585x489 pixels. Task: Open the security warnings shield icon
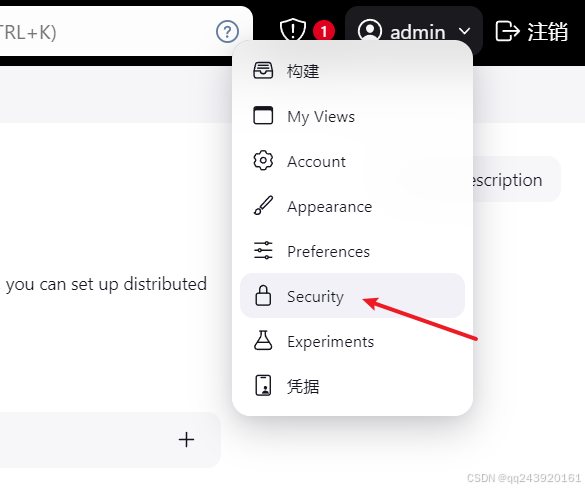293,29
